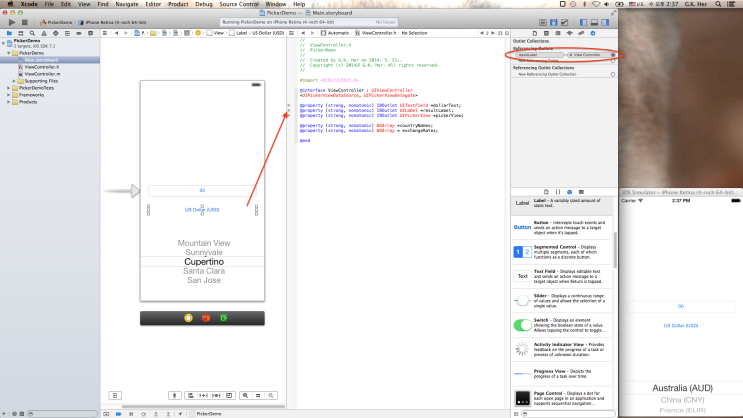743x418 pixels.
Task: Open the Symbol navigator tab
Action: point(20,33)
